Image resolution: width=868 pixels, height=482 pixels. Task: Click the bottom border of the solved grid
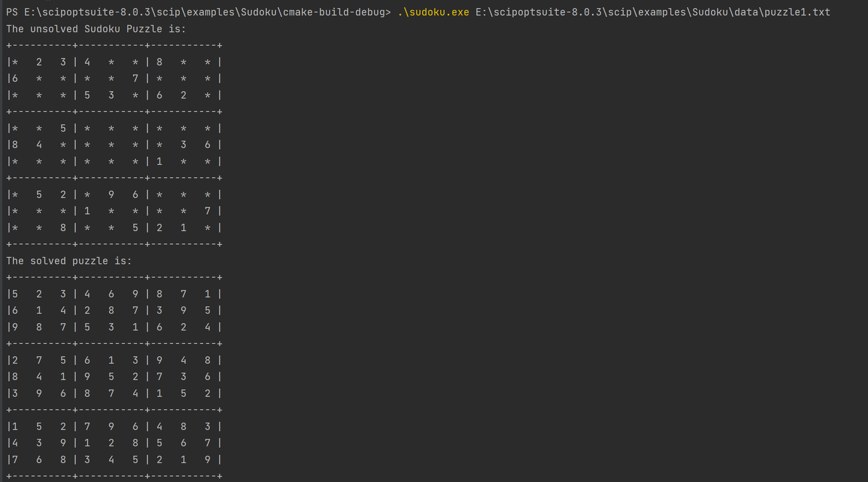point(114,476)
